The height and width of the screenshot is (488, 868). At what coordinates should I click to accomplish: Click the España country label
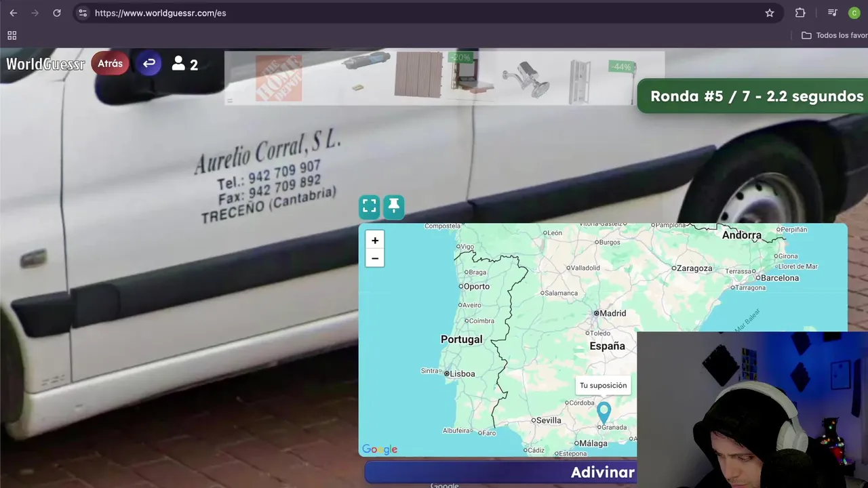(607, 346)
